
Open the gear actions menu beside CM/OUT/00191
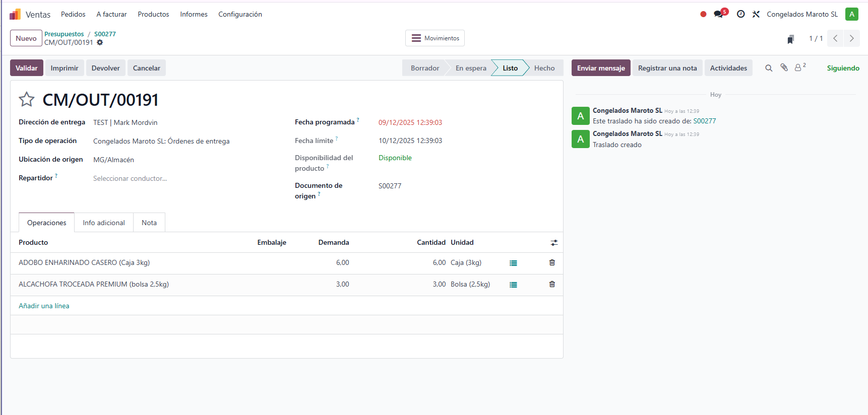click(100, 43)
